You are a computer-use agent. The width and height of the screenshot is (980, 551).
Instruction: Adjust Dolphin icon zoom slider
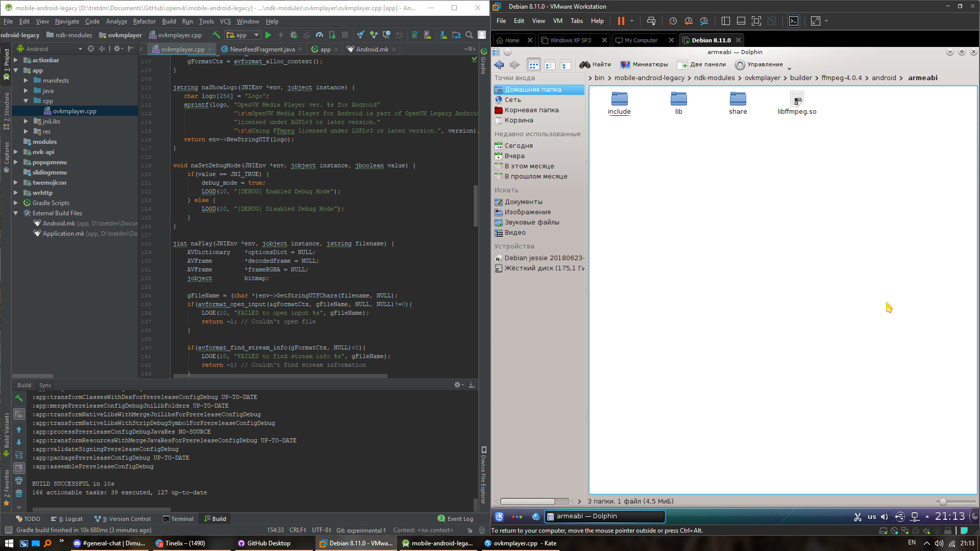pos(943,502)
